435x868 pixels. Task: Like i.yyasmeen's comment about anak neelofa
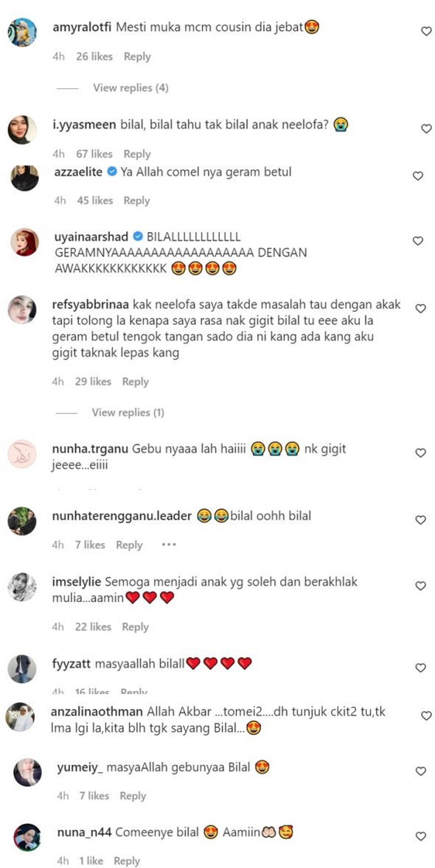click(x=426, y=128)
